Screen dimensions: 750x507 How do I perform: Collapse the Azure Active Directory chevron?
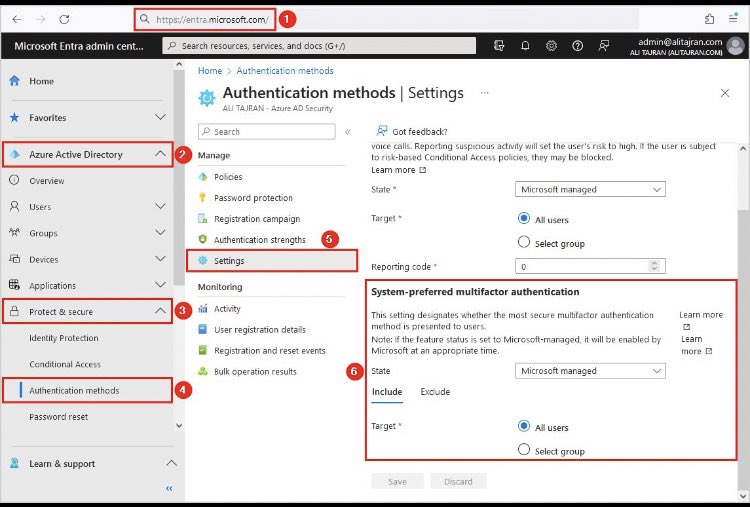tap(161, 154)
